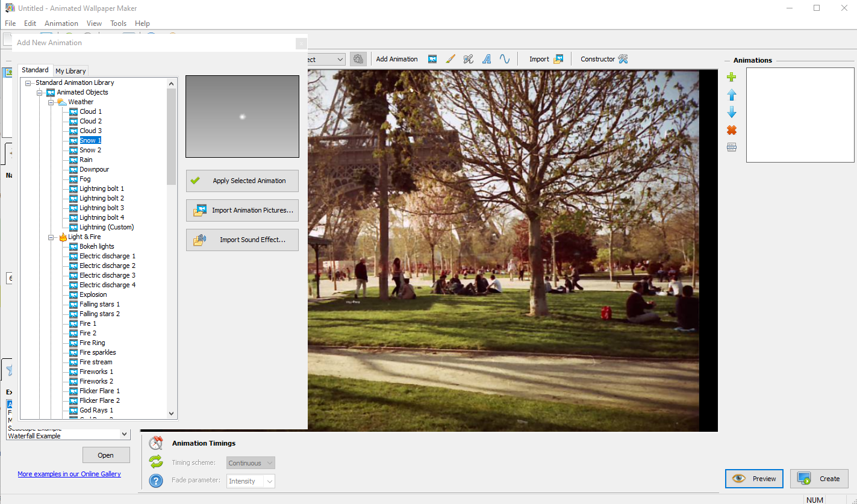Click the film icon next to Cloud 1

(x=73, y=111)
